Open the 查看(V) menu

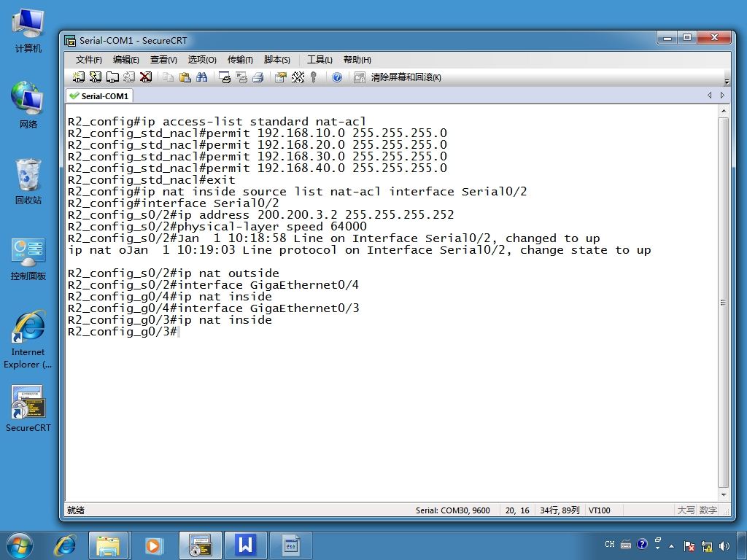[163, 60]
